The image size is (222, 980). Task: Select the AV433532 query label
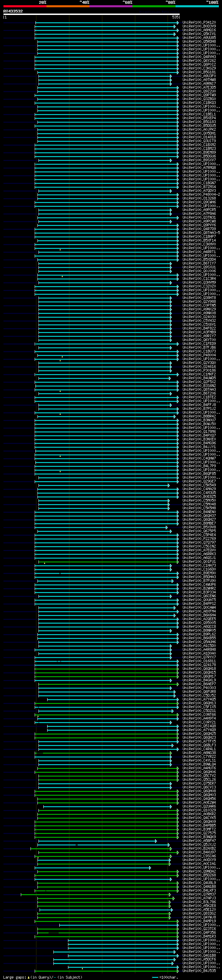tap(13, 11)
